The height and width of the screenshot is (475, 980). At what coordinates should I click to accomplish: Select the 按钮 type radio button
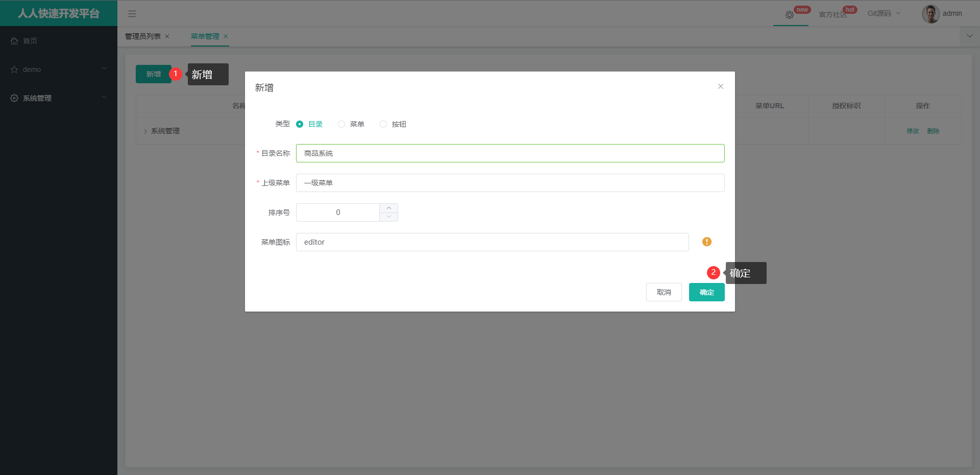pyautogui.click(x=383, y=124)
